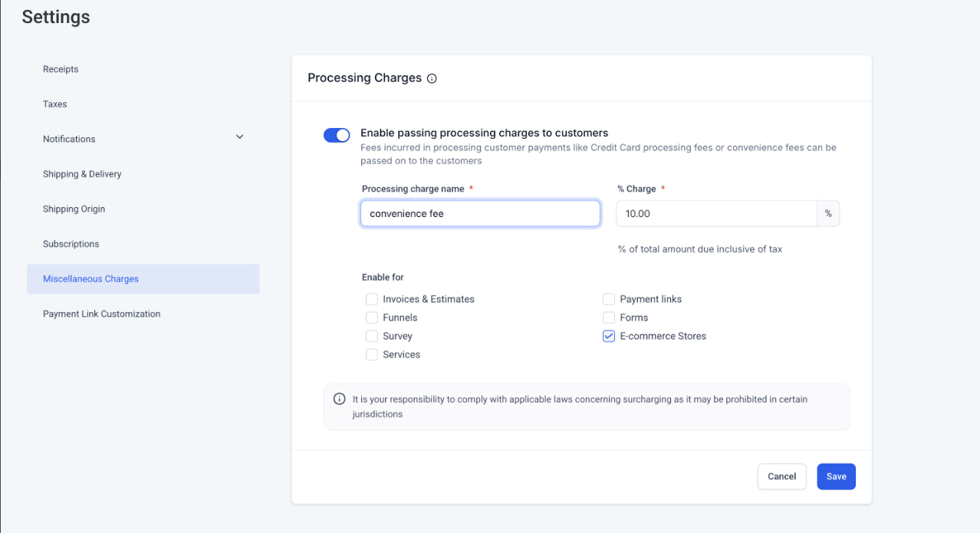
Task: Click the 'Invoices & Estimates' label text
Action: (x=429, y=299)
